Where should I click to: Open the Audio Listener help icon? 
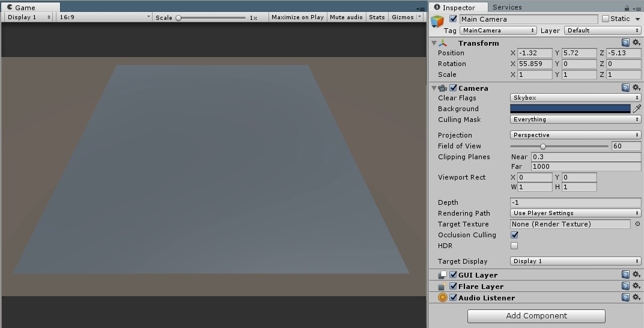coord(625,297)
